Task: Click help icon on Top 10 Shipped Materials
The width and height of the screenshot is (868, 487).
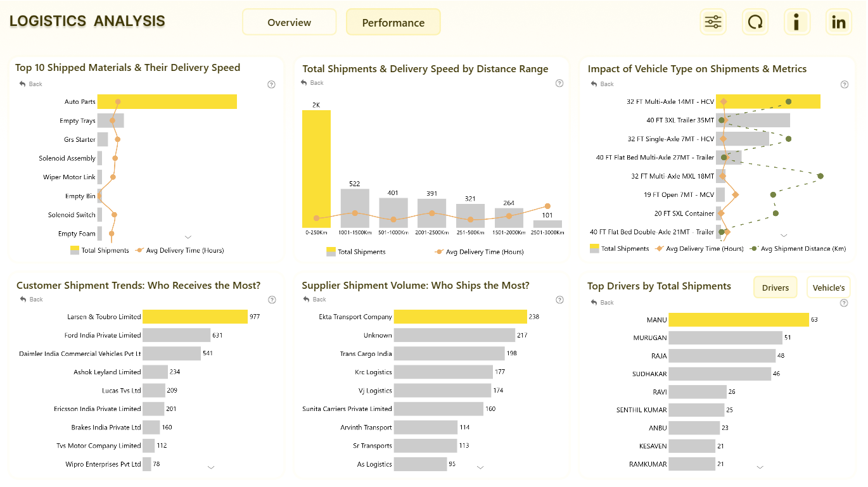Action: click(x=272, y=84)
